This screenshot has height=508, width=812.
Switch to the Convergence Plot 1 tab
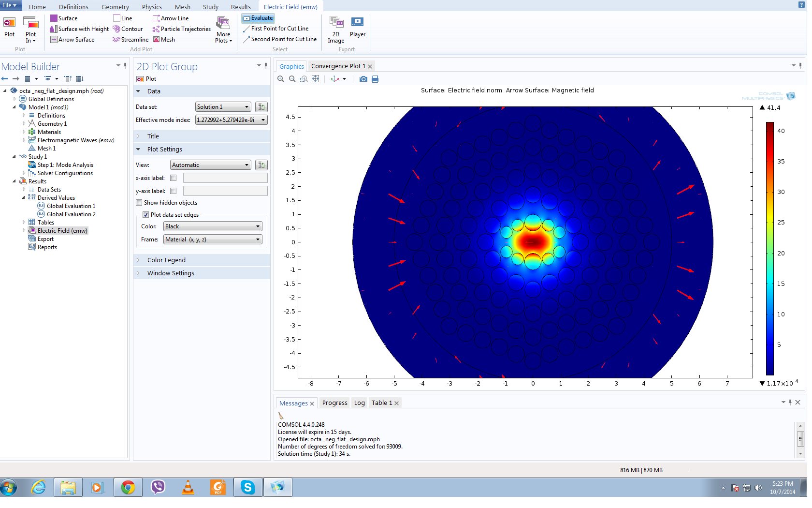pos(338,66)
